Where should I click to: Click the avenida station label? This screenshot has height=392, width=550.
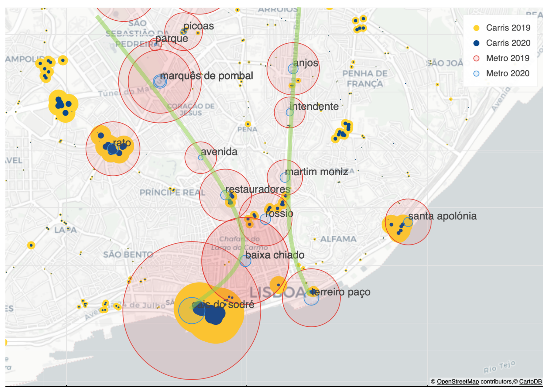219,152
